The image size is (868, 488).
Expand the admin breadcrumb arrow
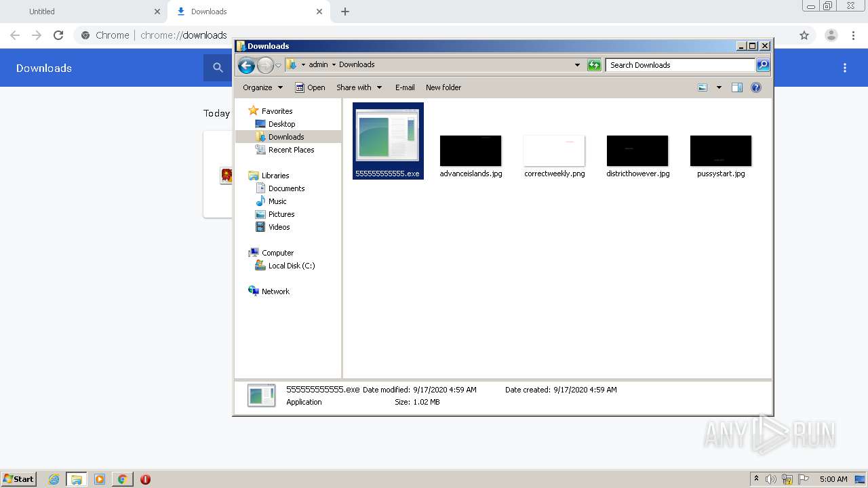point(334,65)
